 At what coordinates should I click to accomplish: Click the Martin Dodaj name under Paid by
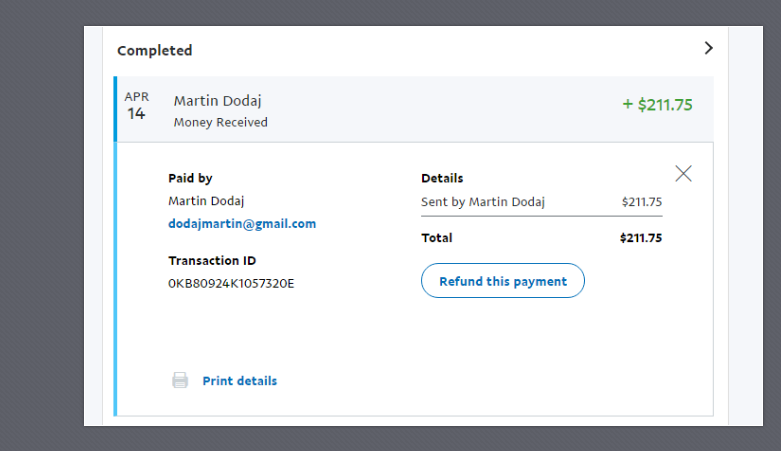[206, 201]
